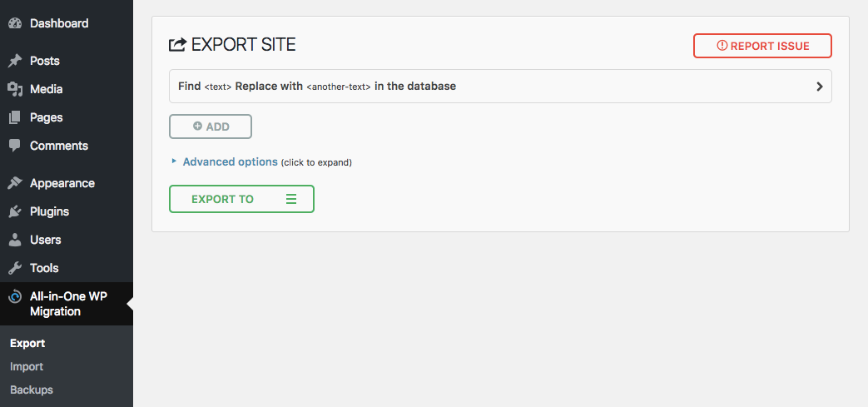Go to the Backups submenu item
The image size is (868, 407).
click(x=32, y=390)
